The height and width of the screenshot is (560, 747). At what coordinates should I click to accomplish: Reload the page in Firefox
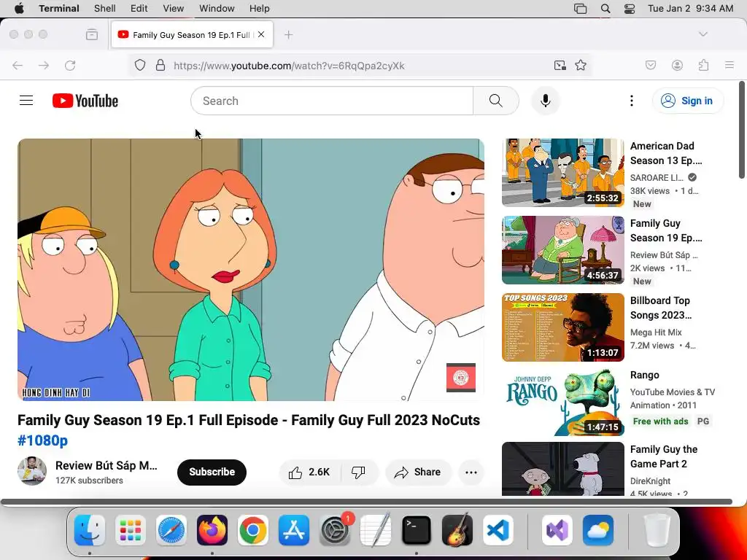pyautogui.click(x=70, y=65)
